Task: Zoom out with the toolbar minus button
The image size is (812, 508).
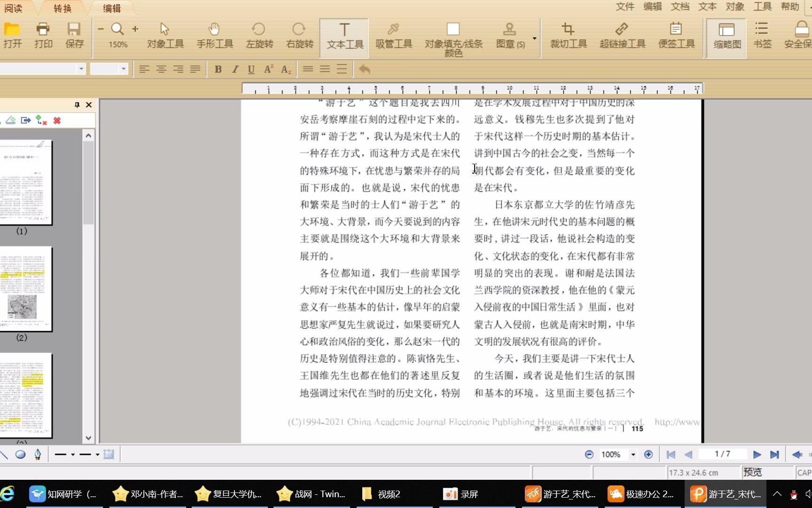Action: click(101, 29)
